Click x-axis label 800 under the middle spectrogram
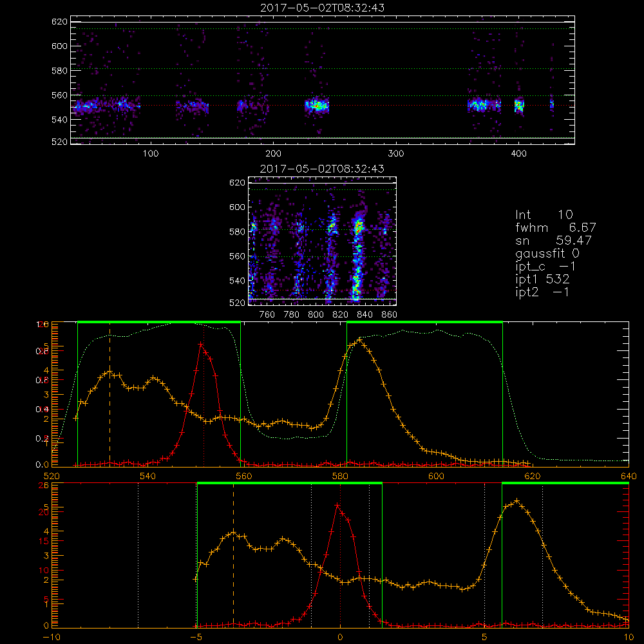The image size is (644, 644). (316, 315)
